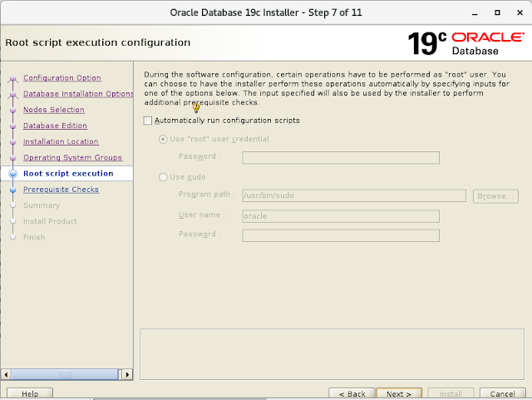Screen dimensions: 532x400
Task: Click the sidebar horizontal scrollbar thumb
Action: click(x=65, y=374)
